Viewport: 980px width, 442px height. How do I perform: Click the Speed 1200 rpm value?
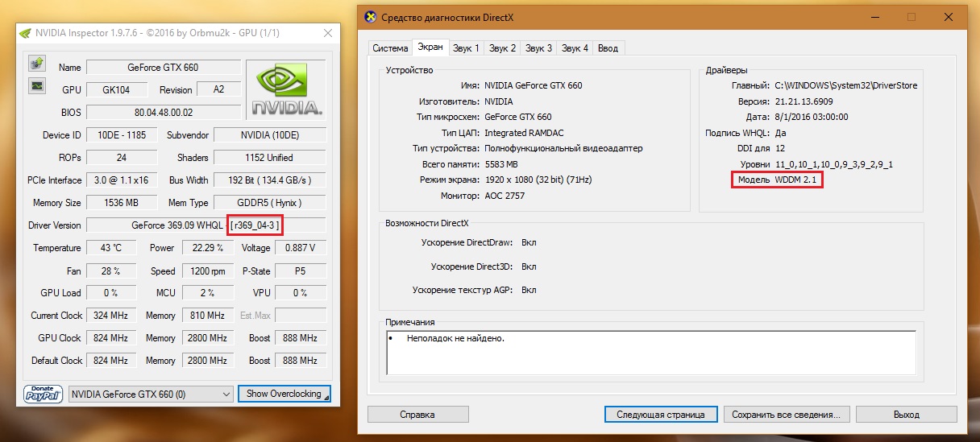click(208, 271)
